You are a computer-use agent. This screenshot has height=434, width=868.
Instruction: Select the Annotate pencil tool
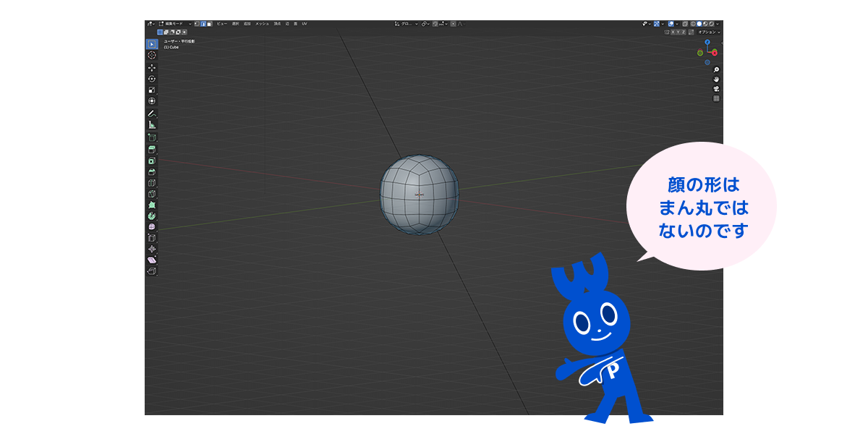tap(152, 114)
